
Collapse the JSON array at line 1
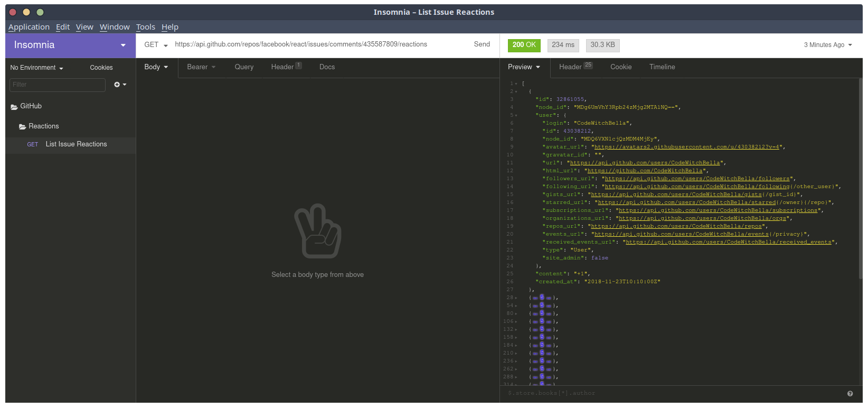[x=516, y=84]
